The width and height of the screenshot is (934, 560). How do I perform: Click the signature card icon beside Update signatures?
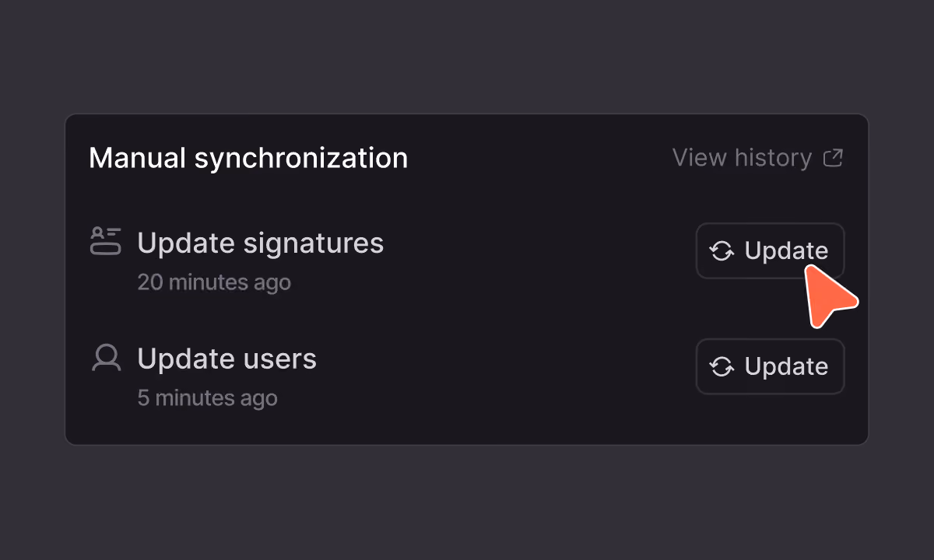click(x=106, y=241)
